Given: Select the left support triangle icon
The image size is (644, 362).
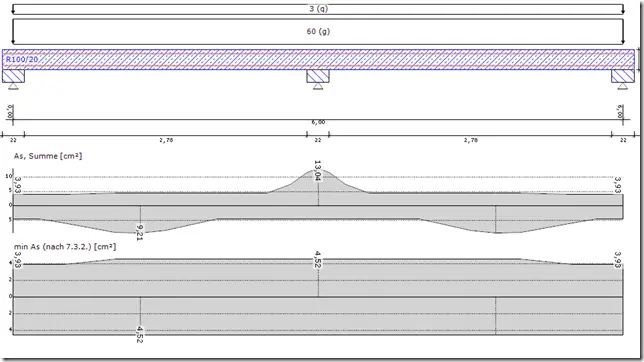Looking at the screenshot, I should pos(13,86).
